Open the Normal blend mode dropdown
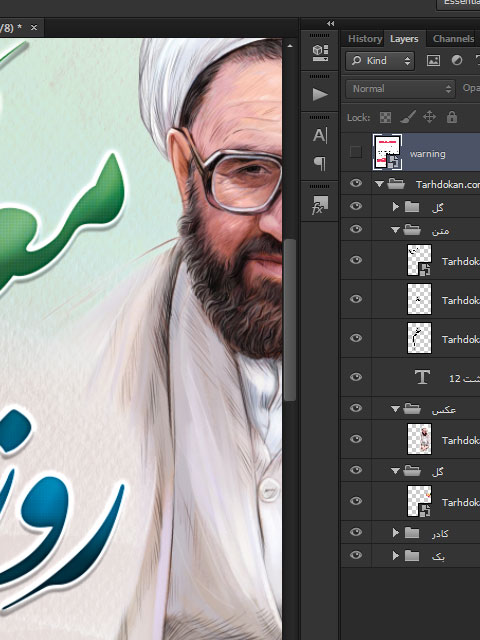Image resolution: width=480 pixels, height=640 pixels. click(400, 89)
